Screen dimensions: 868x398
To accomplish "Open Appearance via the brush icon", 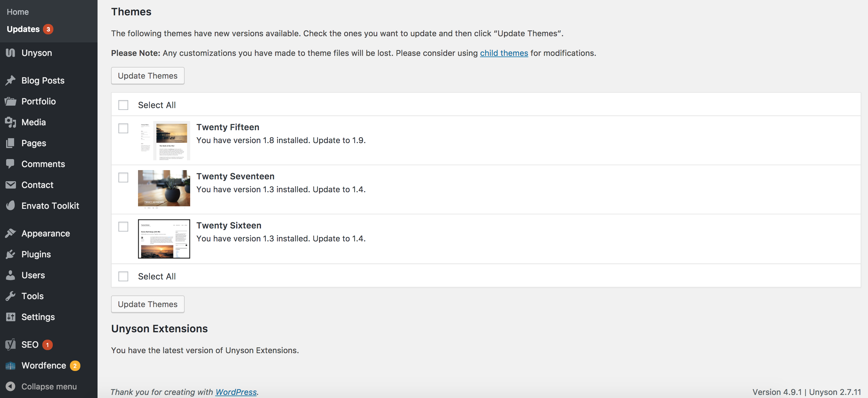I will (10, 233).
